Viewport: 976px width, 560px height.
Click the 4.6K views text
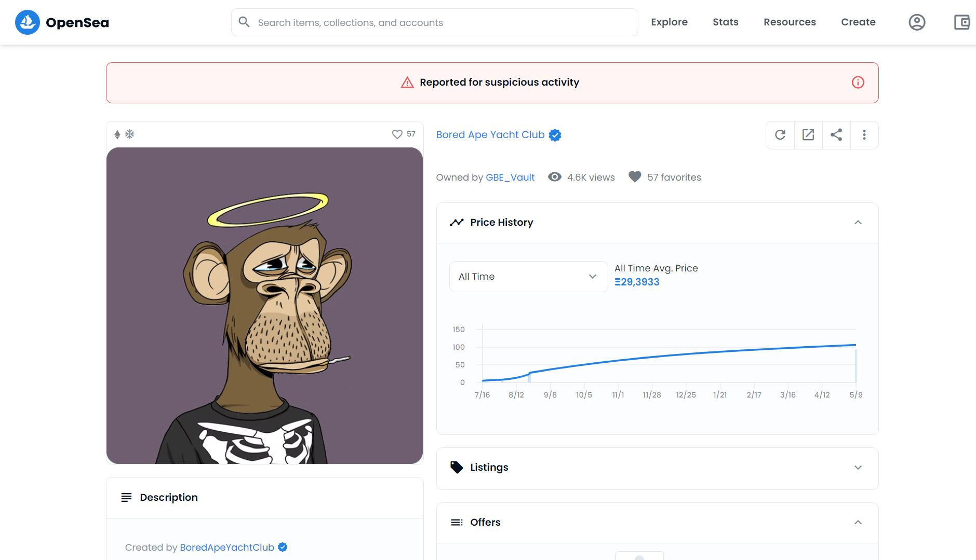(x=591, y=177)
